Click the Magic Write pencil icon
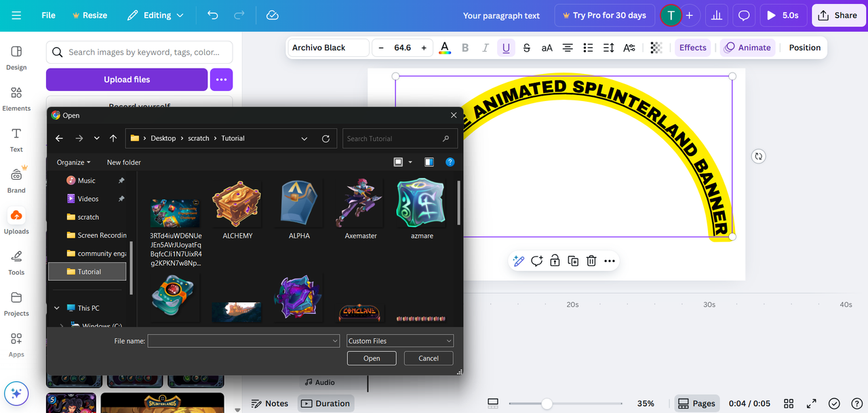The height and width of the screenshot is (413, 868). [519, 261]
